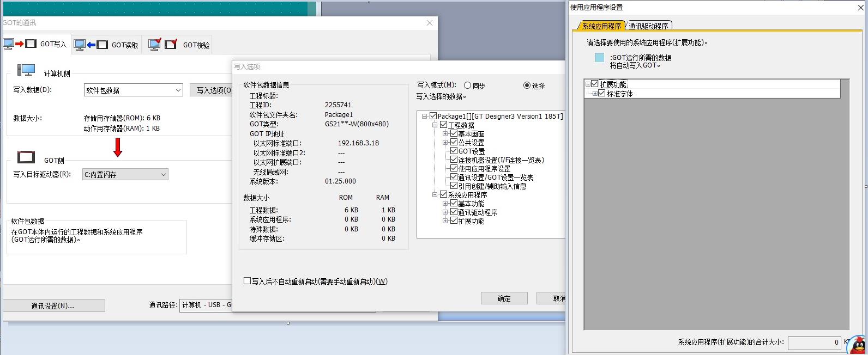The width and height of the screenshot is (868, 355).
Task: Click the QQ penguin icon
Action: pyautogui.click(x=858, y=345)
